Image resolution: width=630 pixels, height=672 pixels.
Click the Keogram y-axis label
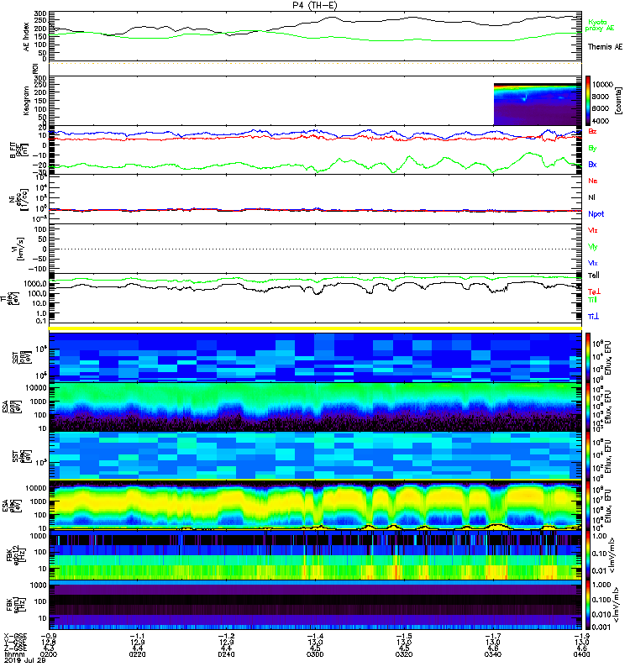(x=27, y=100)
